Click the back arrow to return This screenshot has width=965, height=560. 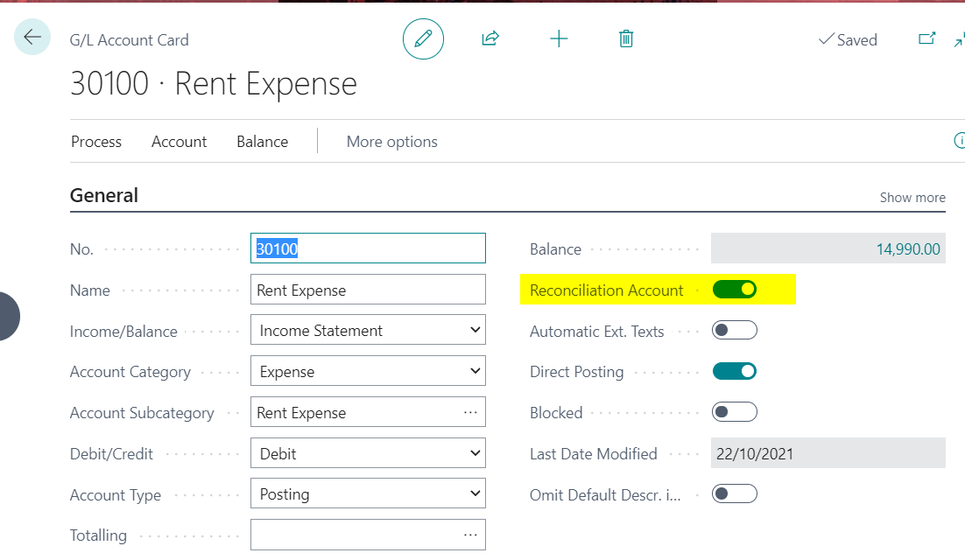[x=32, y=38]
